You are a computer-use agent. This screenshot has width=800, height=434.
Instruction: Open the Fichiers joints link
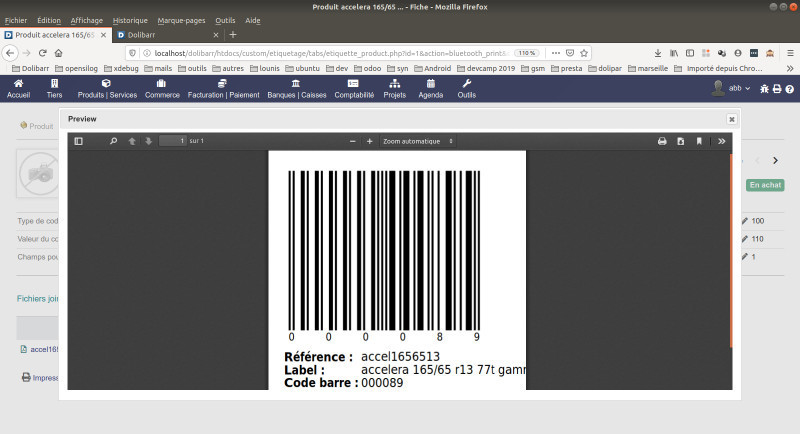point(38,298)
